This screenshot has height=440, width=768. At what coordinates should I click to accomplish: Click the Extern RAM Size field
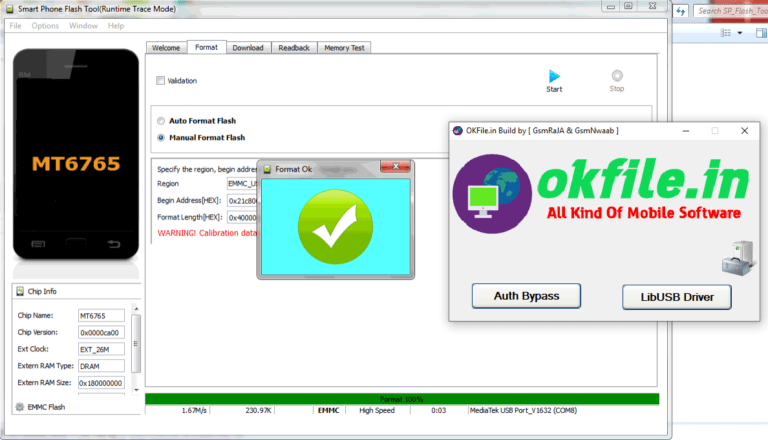click(x=101, y=383)
